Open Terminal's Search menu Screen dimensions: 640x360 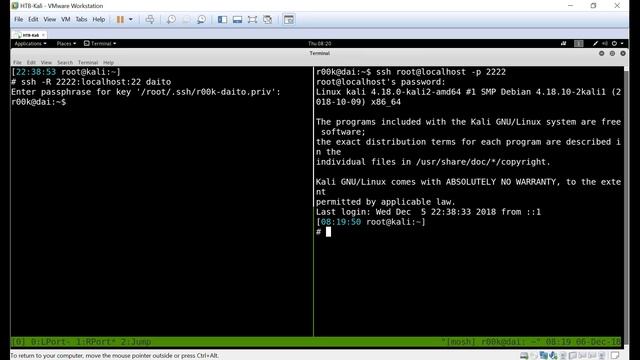tap(65, 62)
